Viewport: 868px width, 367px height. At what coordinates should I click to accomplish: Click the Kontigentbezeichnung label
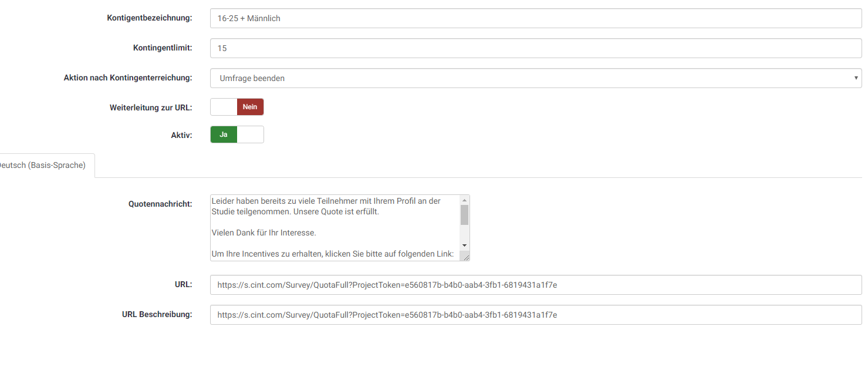pos(149,18)
